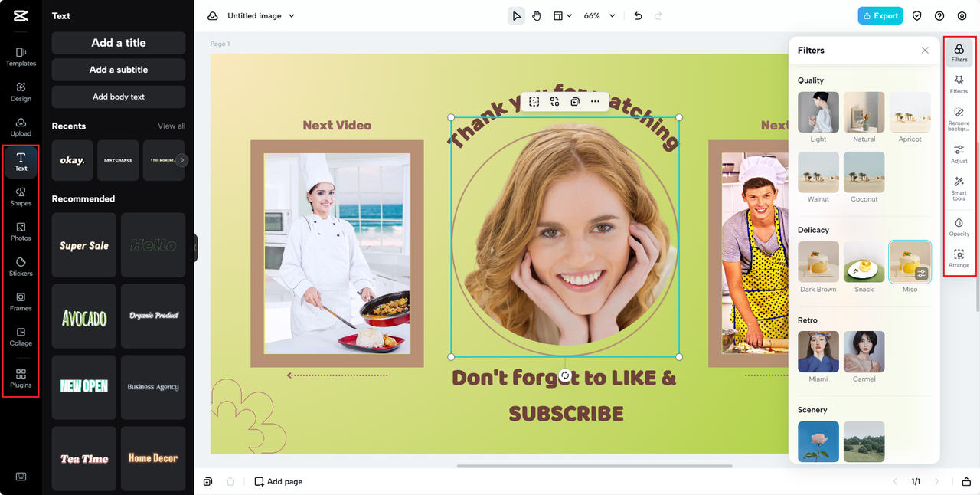Open the canvas layout dropdown
This screenshot has height=495, width=980.
[x=563, y=16]
